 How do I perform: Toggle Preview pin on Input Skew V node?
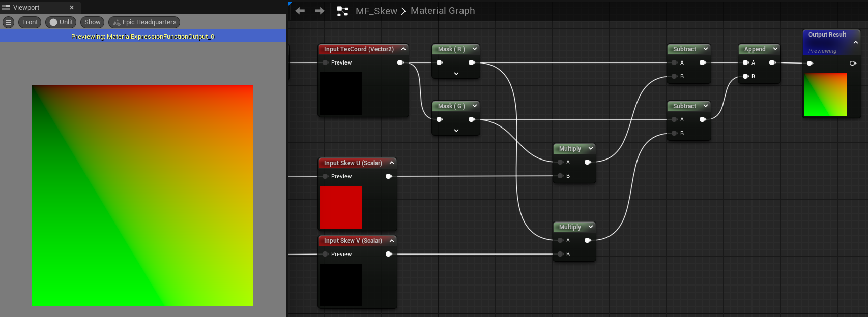tap(325, 254)
